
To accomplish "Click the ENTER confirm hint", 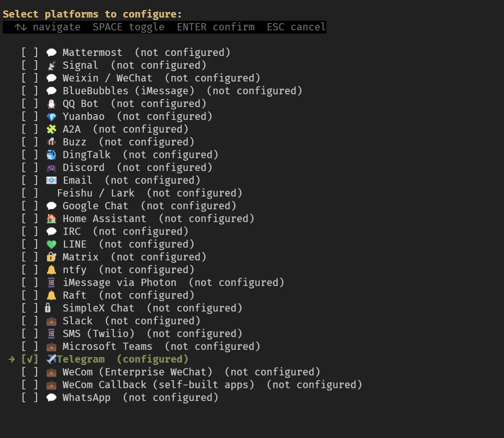I will click(216, 27).
